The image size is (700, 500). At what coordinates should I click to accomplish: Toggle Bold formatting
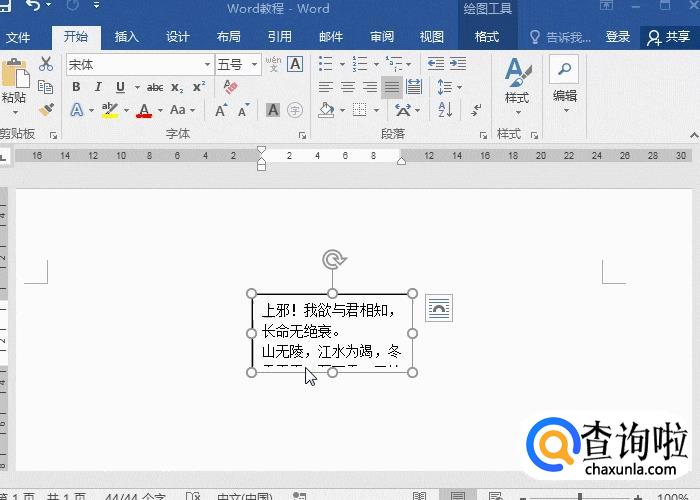[x=76, y=87]
